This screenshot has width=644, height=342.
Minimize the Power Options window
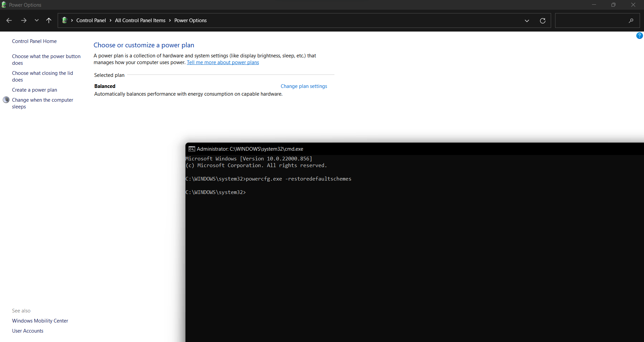tap(594, 5)
